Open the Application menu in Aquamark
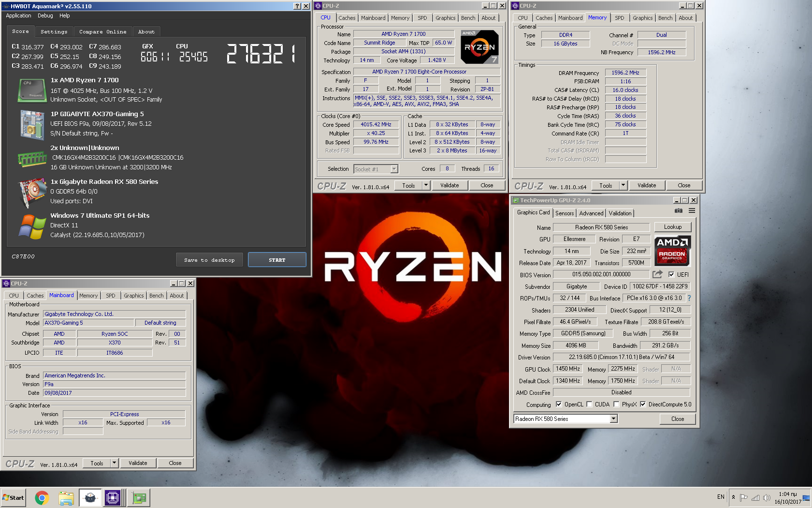This screenshot has width=812, height=508. (18, 15)
